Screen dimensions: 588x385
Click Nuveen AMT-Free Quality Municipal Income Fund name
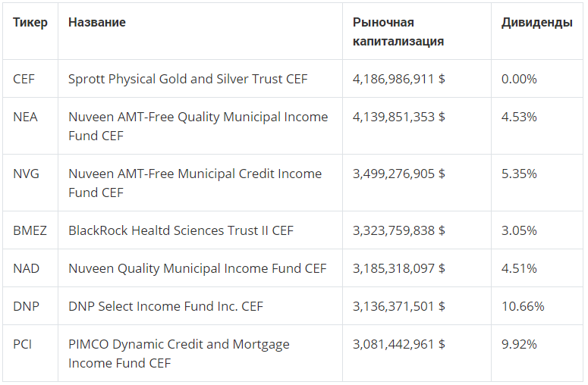point(198,126)
